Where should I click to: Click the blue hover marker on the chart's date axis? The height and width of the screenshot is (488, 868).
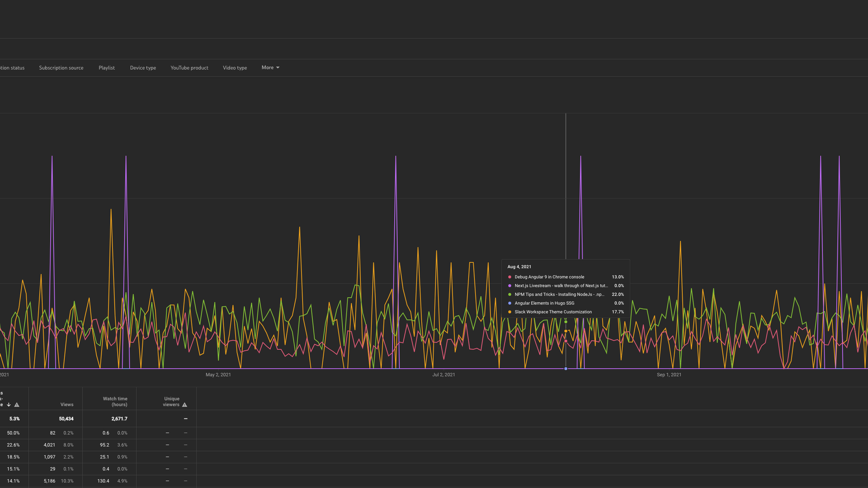coord(566,369)
